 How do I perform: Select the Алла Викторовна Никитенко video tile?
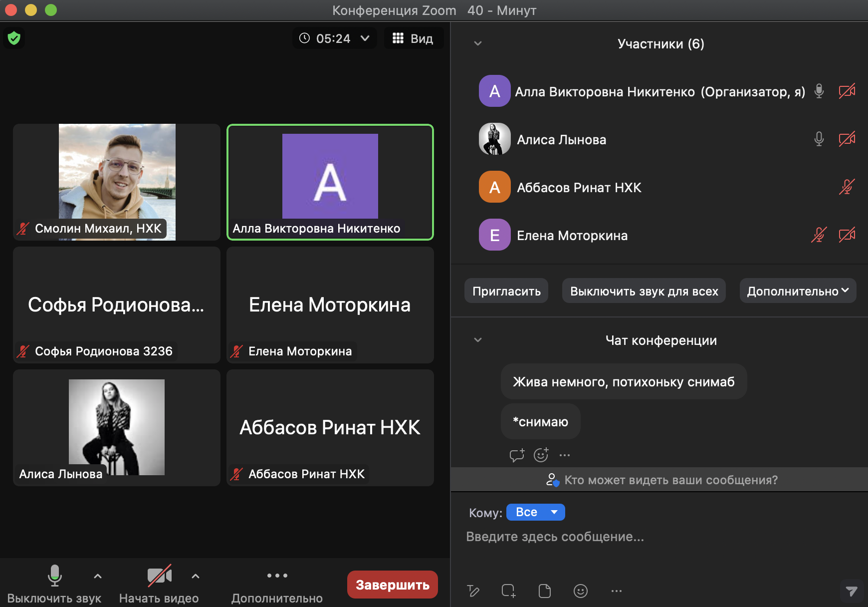[x=330, y=182]
